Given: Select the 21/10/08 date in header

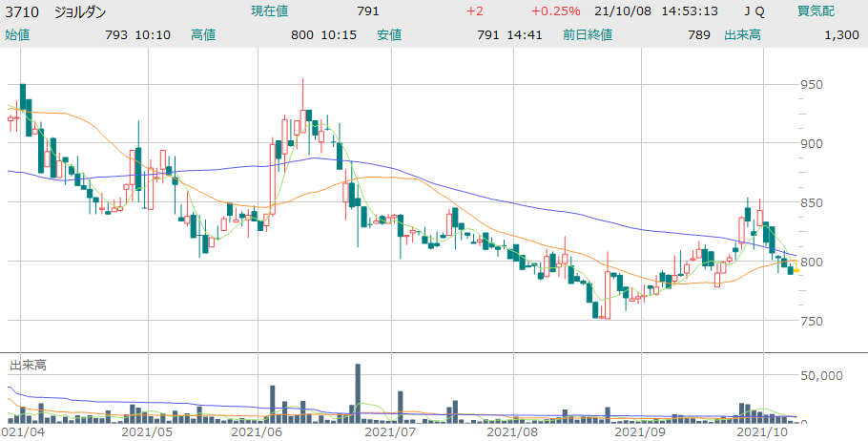Looking at the screenshot, I should (622, 11).
